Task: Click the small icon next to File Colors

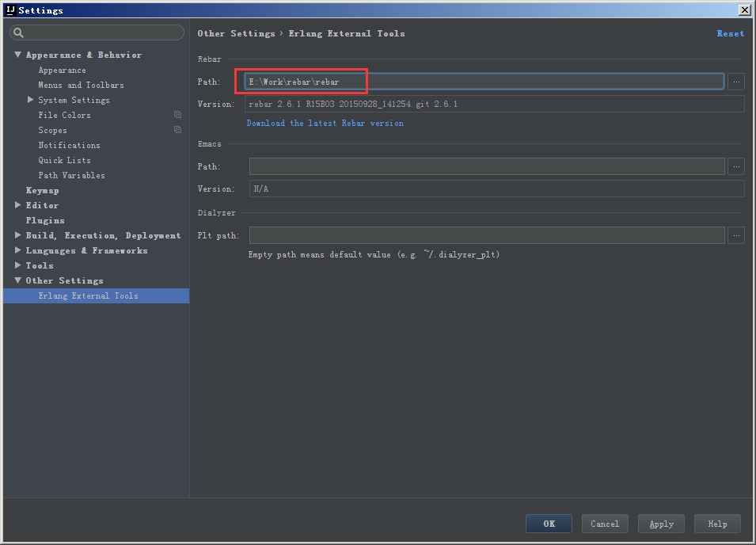Action: point(177,114)
